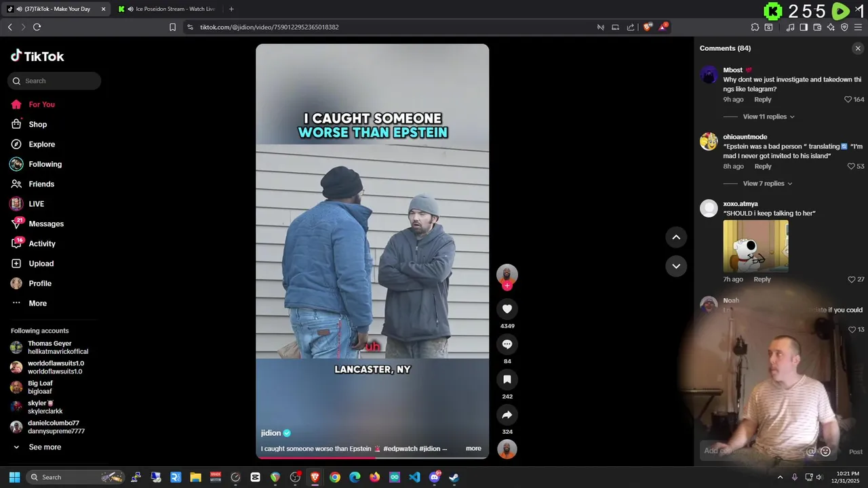Go back in browser history

pos(9,27)
